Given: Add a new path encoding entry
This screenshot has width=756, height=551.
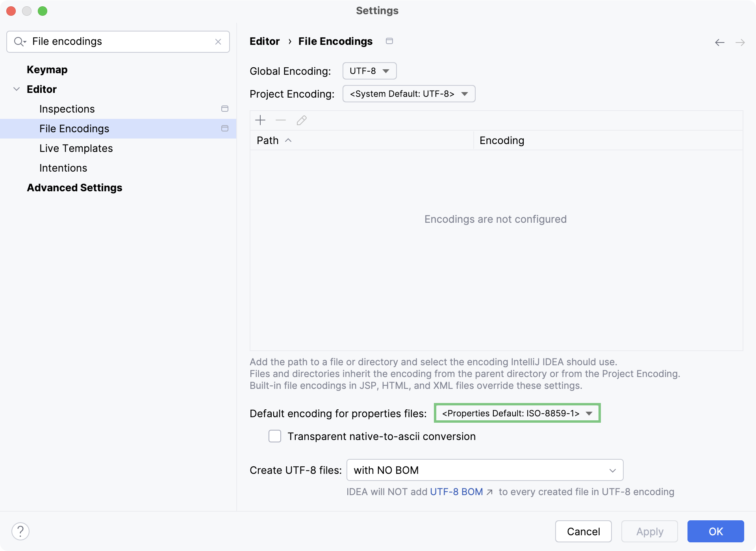Looking at the screenshot, I should pyautogui.click(x=261, y=120).
